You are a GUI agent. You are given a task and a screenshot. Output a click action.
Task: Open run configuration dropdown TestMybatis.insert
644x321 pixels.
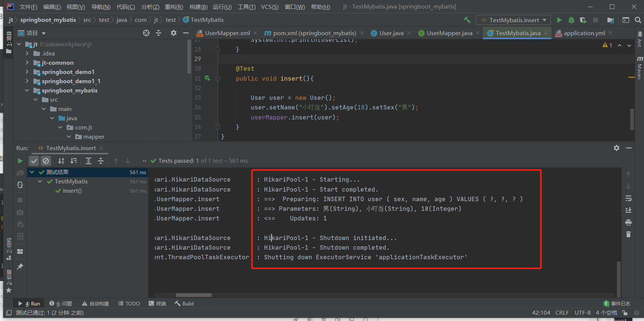pos(514,20)
